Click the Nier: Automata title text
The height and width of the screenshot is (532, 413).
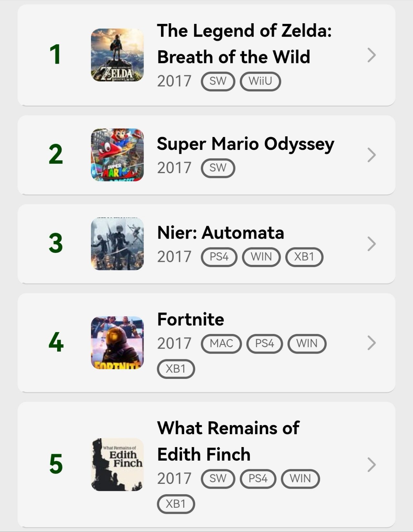tap(220, 233)
